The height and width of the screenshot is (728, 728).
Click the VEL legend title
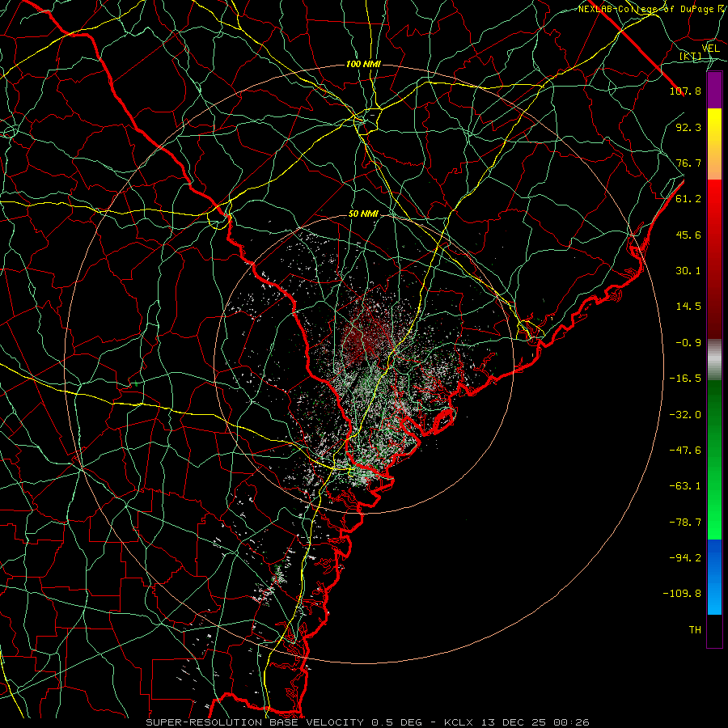pyautogui.click(x=711, y=49)
